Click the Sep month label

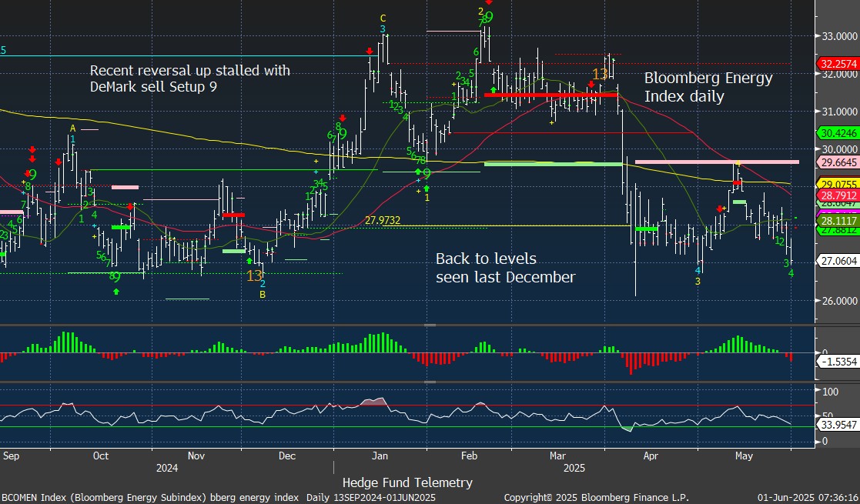pyautogui.click(x=11, y=456)
